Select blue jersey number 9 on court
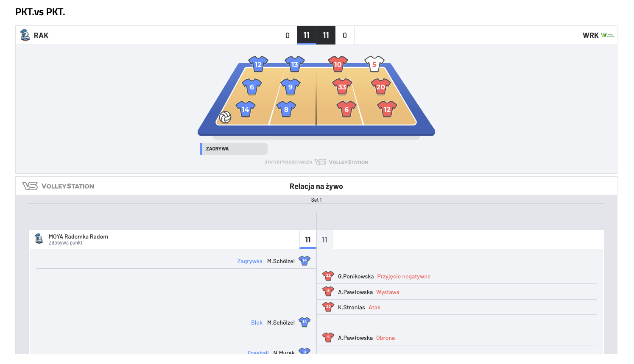The height and width of the screenshot is (364, 634). coord(290,87)
